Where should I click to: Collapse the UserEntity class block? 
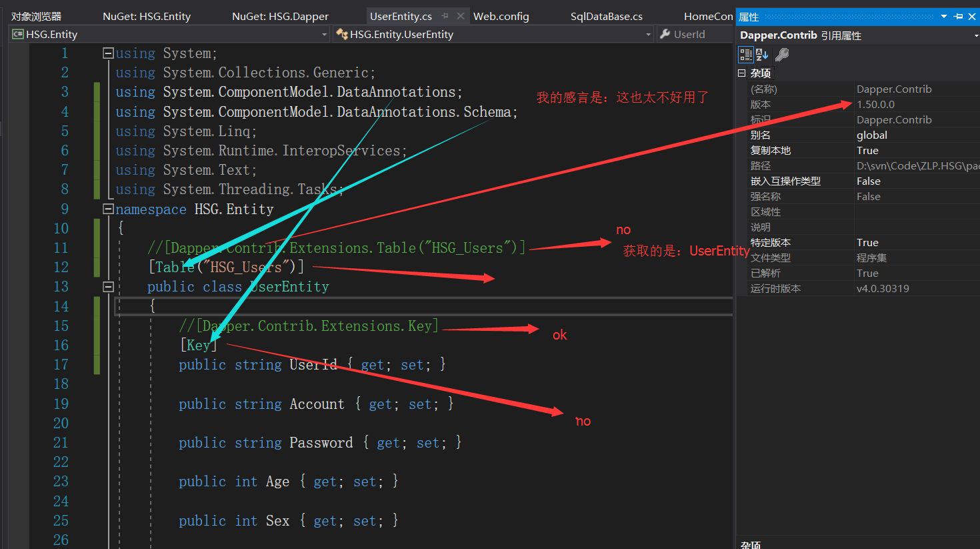pos(108,287)
